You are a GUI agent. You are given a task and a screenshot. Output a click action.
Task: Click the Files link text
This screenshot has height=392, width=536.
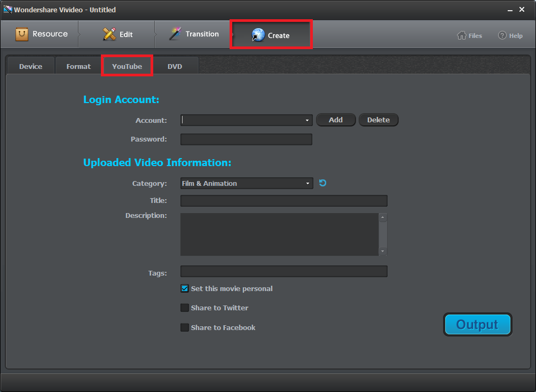(475, 36)
